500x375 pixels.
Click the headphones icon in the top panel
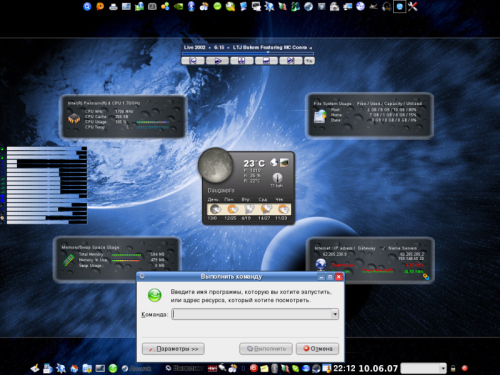(x=386, y=6)
